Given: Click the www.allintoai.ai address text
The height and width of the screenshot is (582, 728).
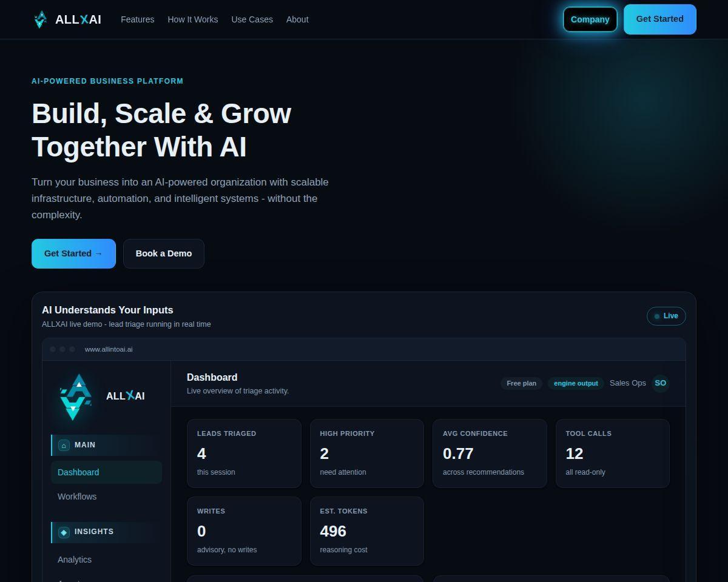Looking at the screenshot, I should click(109, 349).
